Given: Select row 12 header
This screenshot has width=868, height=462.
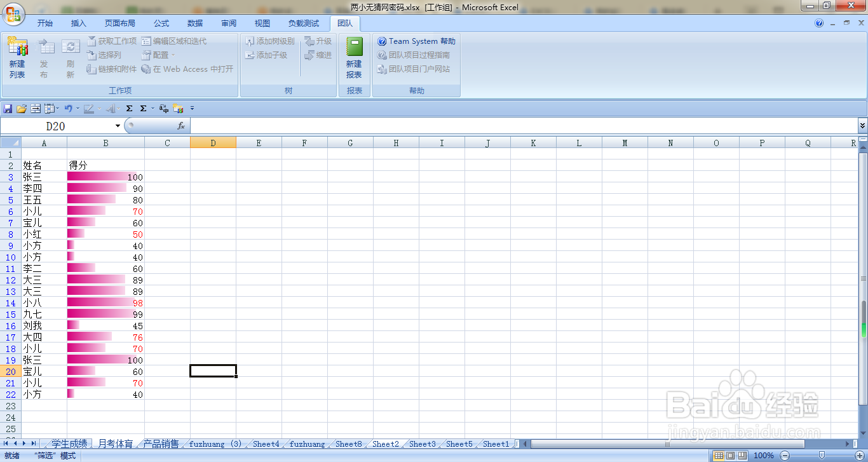Looking at the screenshot, I should coord(11,280).
